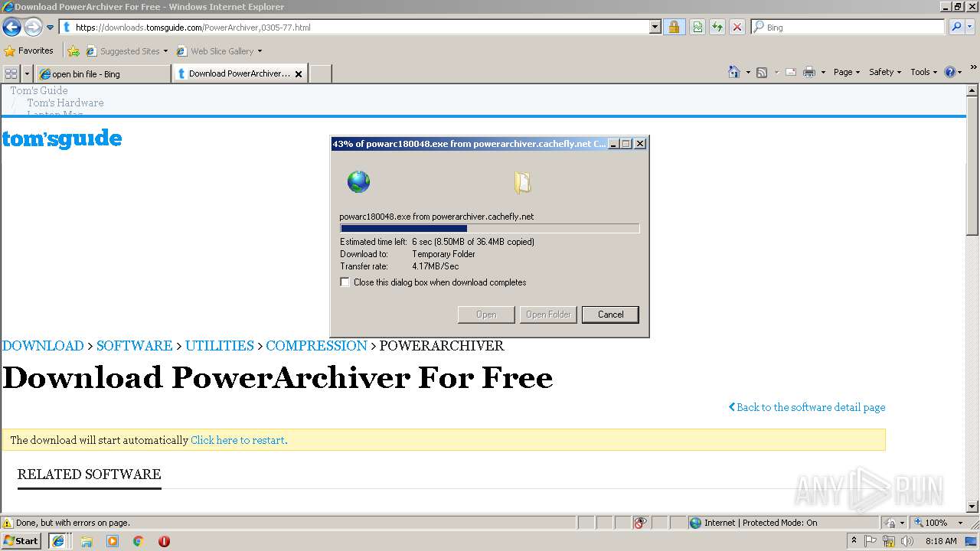This screenshot has width=980, height=551.
Task: Click the Refresh page icon
Action: coord(717,27)
